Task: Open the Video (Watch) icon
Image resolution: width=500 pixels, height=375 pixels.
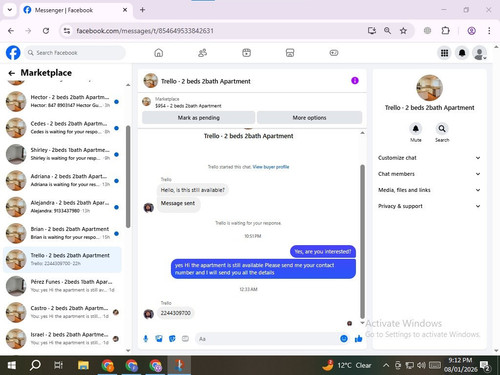Action: 246,53
